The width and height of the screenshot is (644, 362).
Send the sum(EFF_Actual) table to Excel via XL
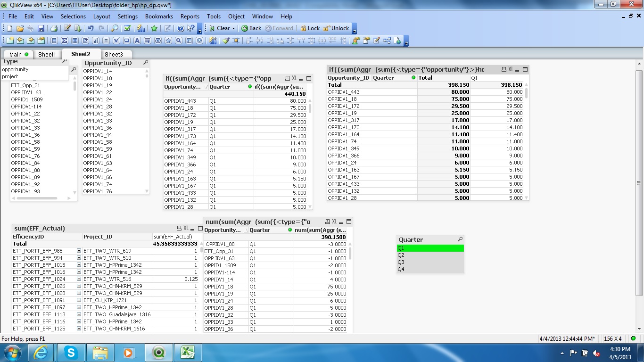186,228
